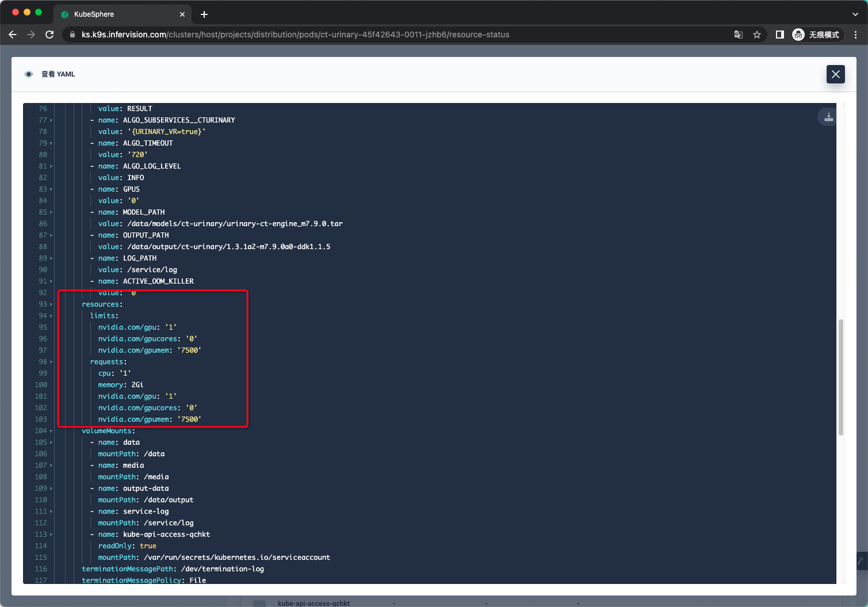
Task: Collapse the volumeMounts block at line 104
Action: [50, 431]
